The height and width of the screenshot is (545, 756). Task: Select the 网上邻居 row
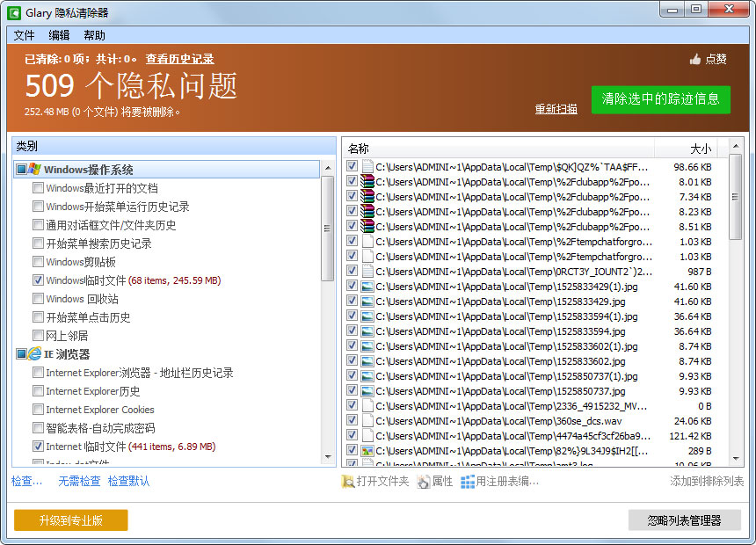click(67, 335)
